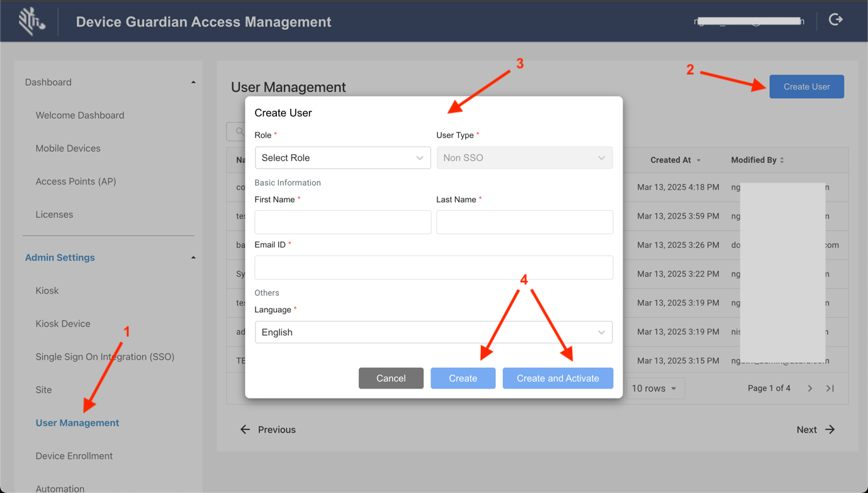Click the left arrow beside Previous
This screenshot has height=493, width=868.
(x=245, y=429)
